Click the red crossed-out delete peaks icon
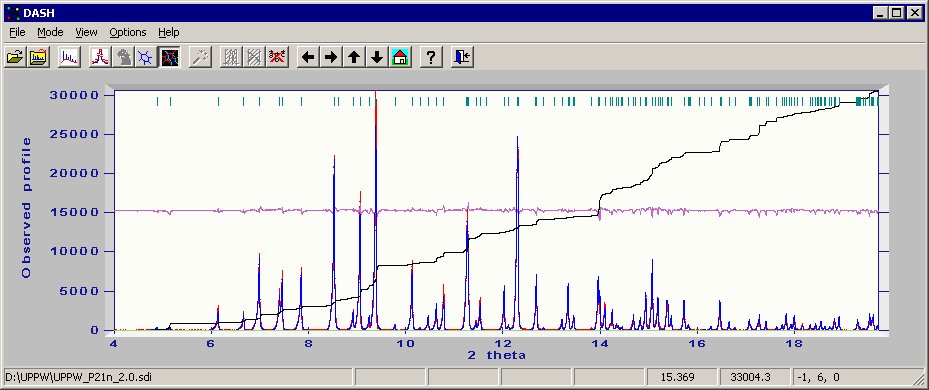Image resolution: width=929 pixels, height=390 pixels. (277, 57)
